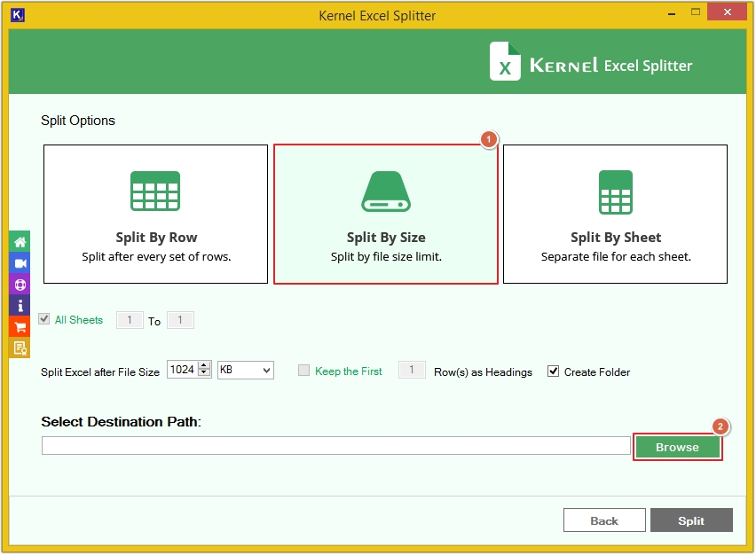Close the Kernel Excel Splitter window
The width and height of the screenshot is (756, 555).
coord(727,12)
